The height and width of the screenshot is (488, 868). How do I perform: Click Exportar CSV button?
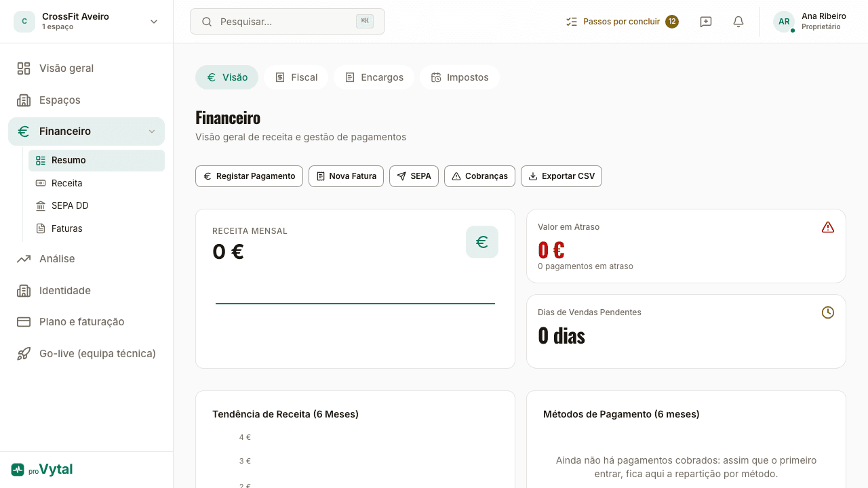[x=561, y=176]
